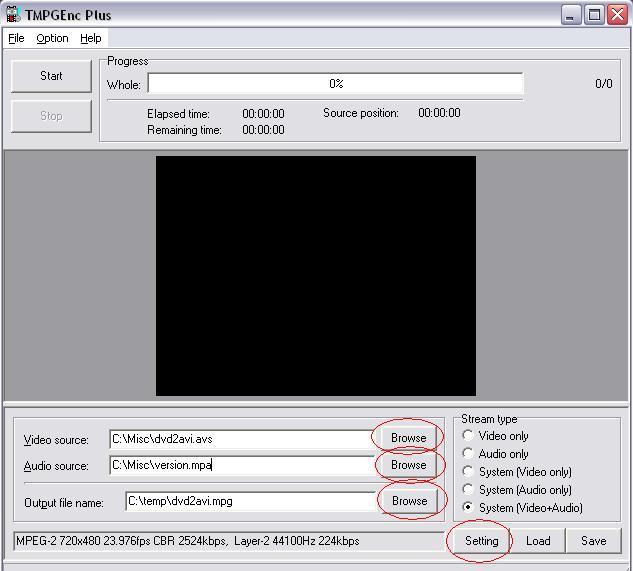Image resolution: width=633 pixels, height=571 pixels.
Task: Open the Help menu
Action: coord(90,38)
